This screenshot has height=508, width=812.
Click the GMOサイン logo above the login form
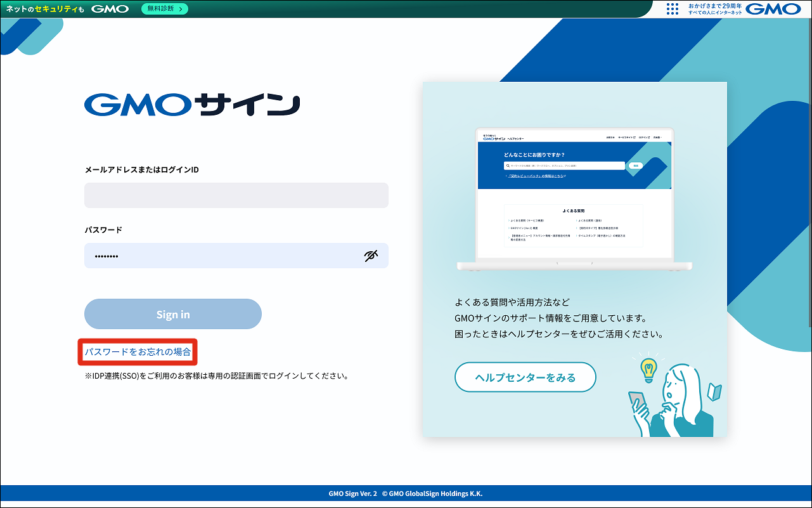(x=192, y=104)
